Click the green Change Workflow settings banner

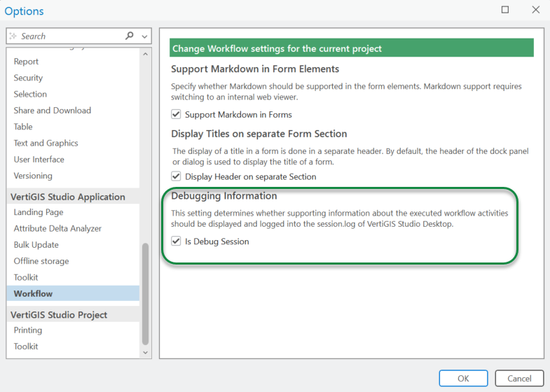point(352,48)
